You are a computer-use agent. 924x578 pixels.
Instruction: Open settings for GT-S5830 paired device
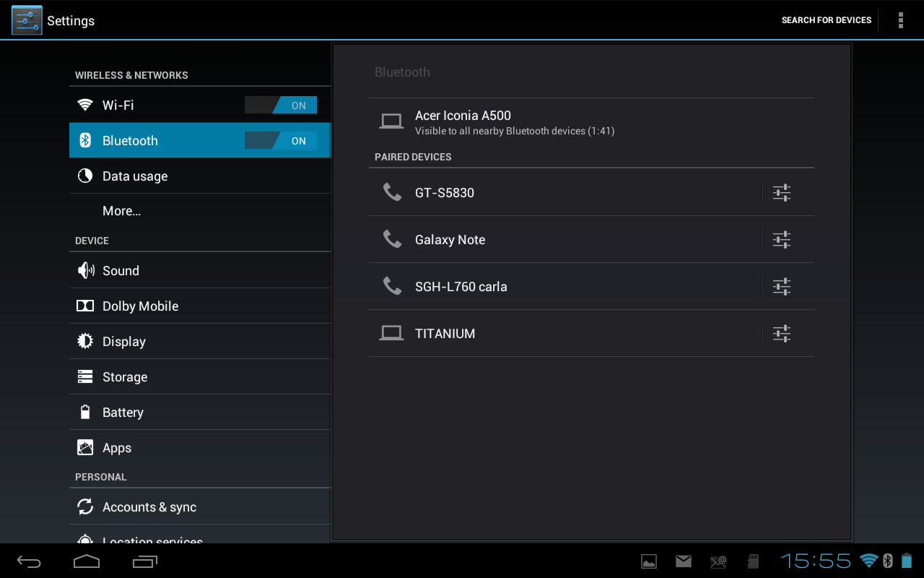click(x=782, y=192)
